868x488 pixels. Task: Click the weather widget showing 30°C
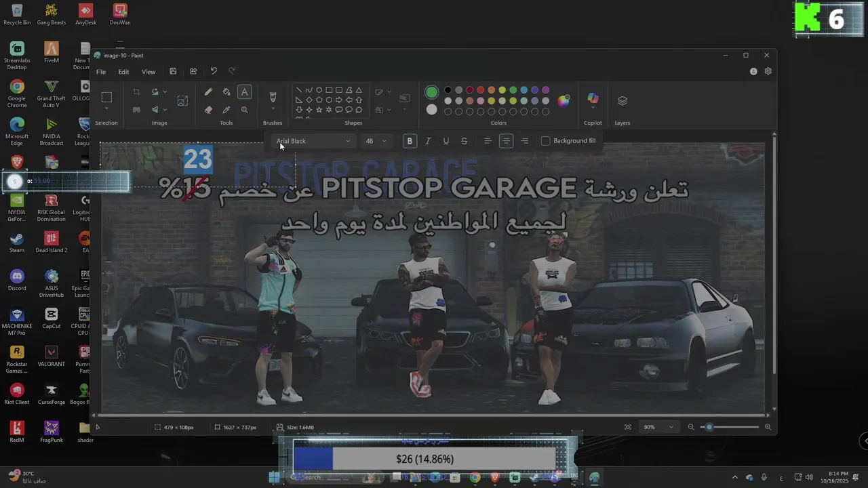pos(27,477)
